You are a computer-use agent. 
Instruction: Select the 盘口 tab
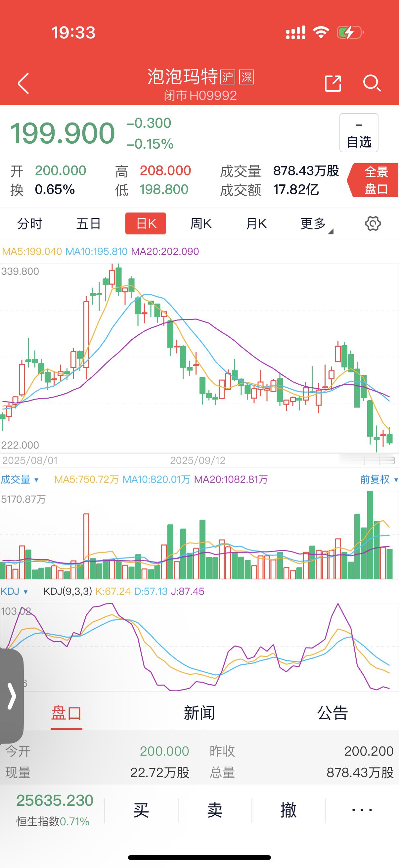pyautogui.click(x=66, y=713)
